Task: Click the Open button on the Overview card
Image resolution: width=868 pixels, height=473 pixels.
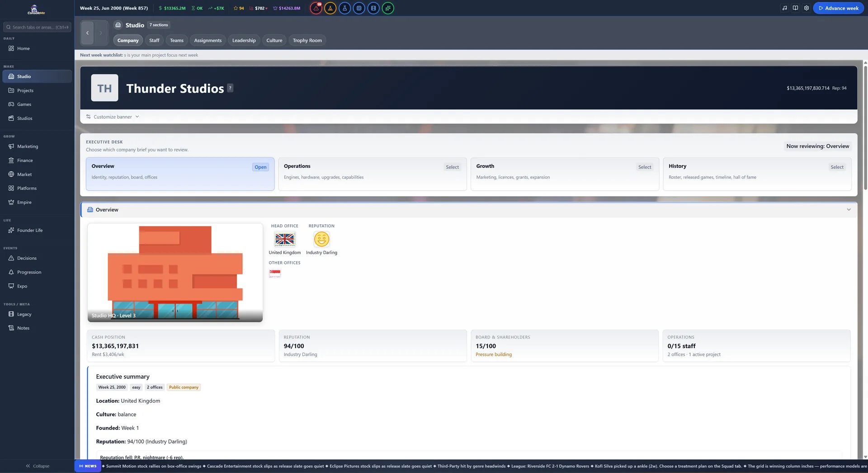Action: click(x=260, y=167)
